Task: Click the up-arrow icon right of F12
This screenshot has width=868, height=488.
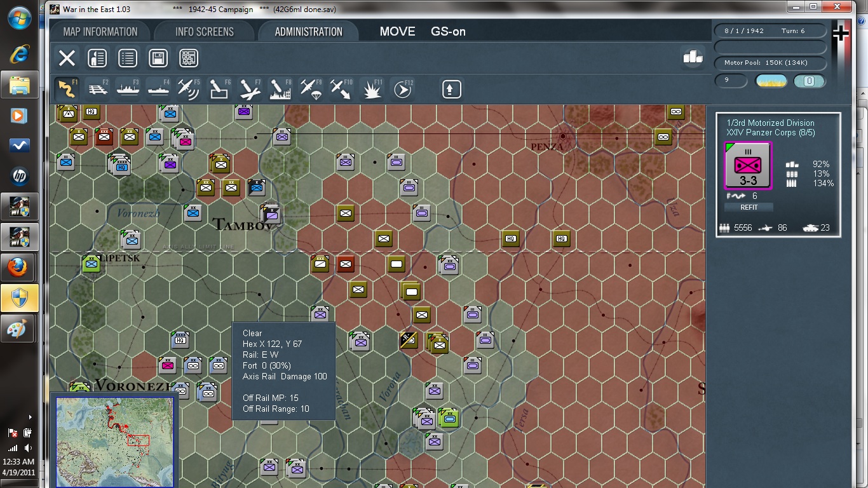Action: 451,89
